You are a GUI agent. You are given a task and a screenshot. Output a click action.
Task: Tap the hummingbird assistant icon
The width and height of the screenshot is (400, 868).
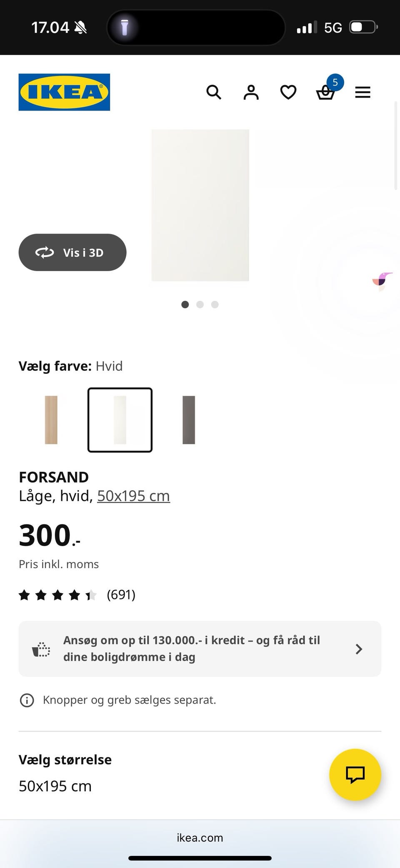coord(382,280)
